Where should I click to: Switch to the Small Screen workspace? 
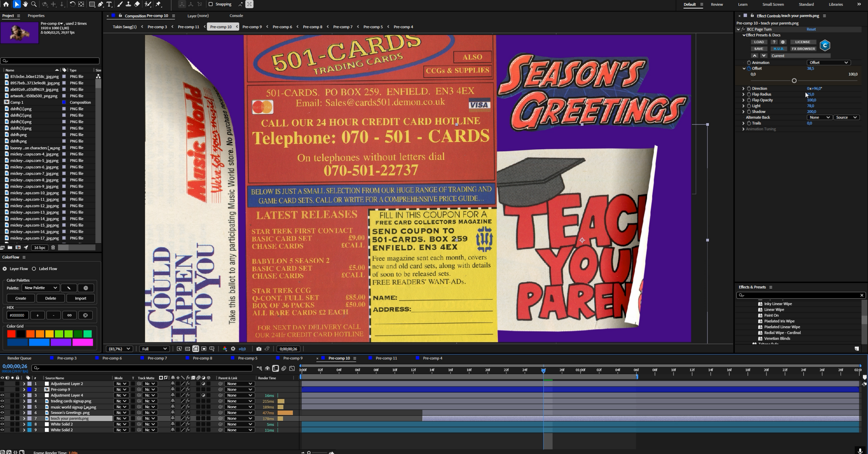(x=773, y=4)
